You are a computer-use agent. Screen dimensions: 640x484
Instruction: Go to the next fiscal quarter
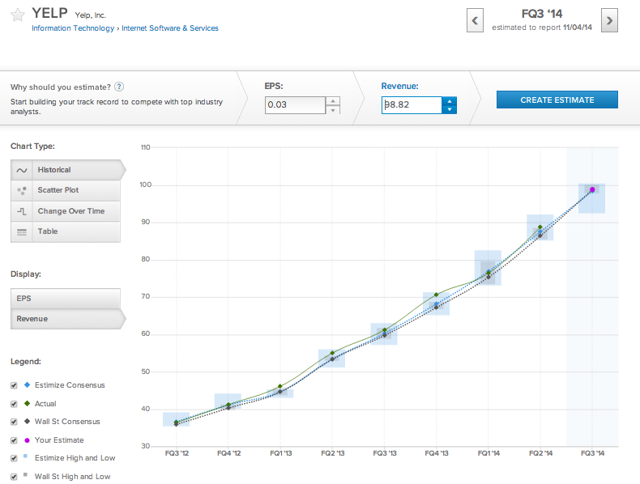(x=609, y=20)
